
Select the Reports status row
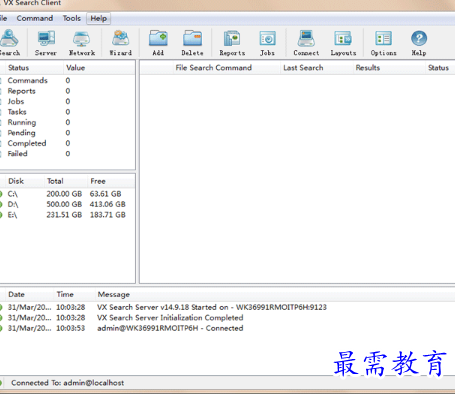click(x=67, y=91)
